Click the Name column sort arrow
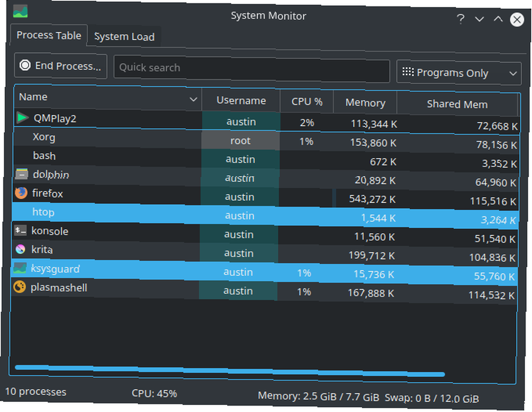 pos(194,100)
